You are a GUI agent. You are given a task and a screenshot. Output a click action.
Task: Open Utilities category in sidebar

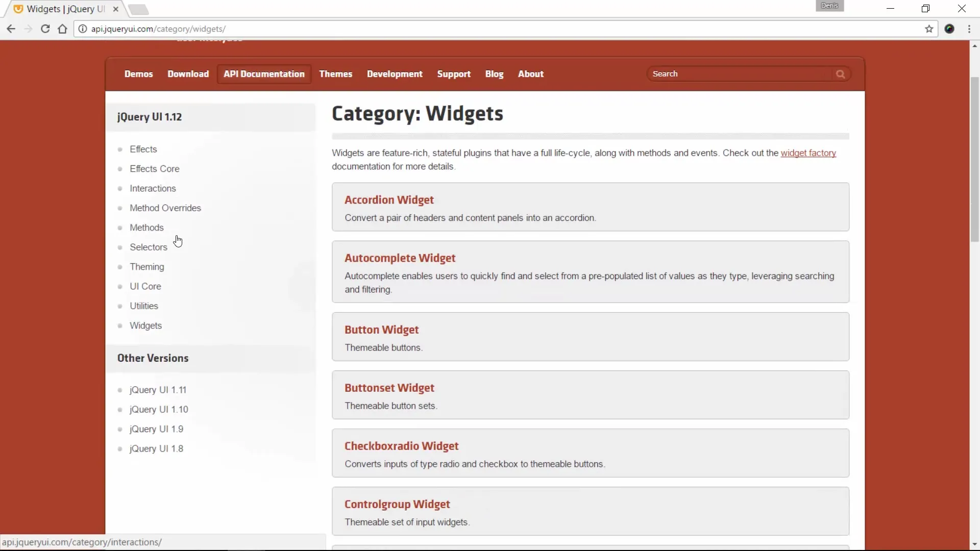click(143, 306)
